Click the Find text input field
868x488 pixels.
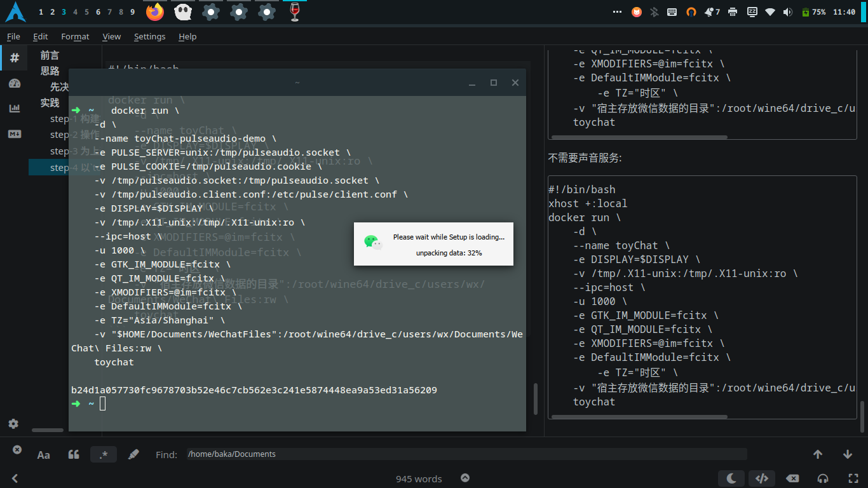466,454
